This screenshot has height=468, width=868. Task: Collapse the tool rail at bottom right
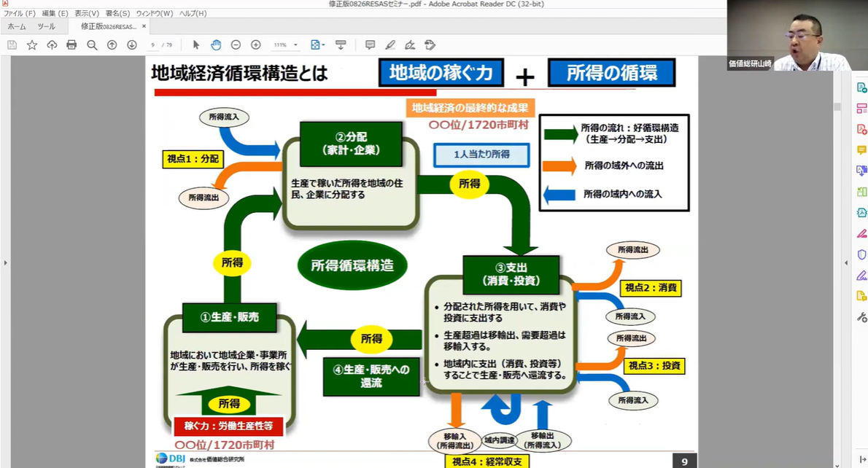861,460
